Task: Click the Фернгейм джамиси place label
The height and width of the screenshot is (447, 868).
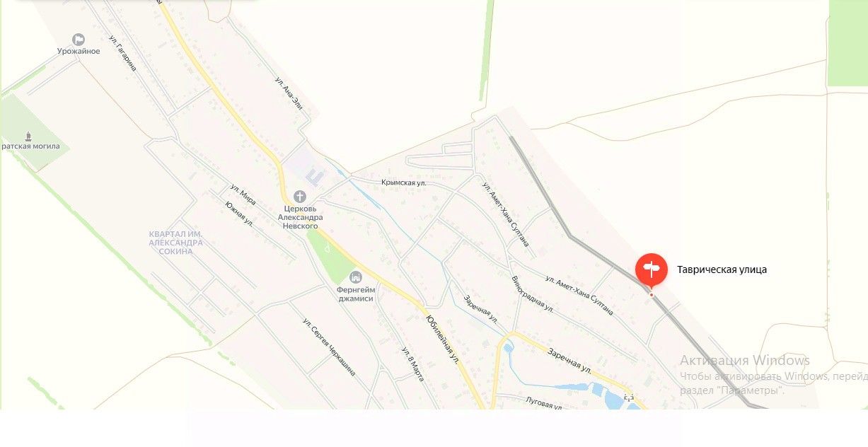Action: pos(356,294)
